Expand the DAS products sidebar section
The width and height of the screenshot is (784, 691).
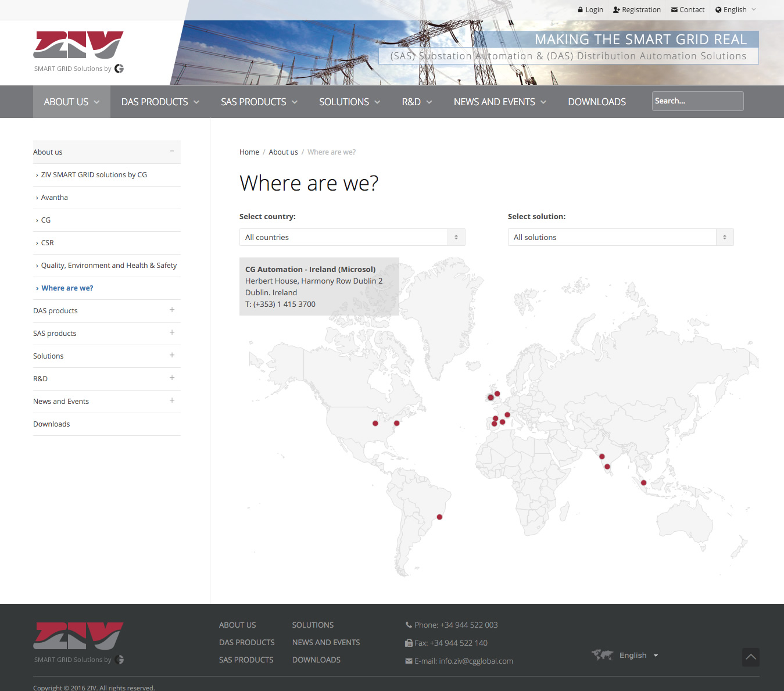pyautogui.click(x=172, y=310)
